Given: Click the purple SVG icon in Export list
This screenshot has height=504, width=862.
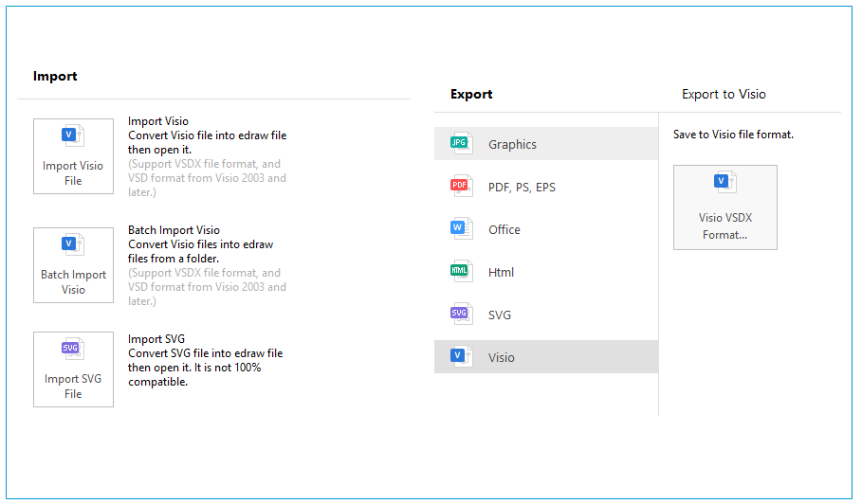Looking at the screenshot, I should pos(461,314).
